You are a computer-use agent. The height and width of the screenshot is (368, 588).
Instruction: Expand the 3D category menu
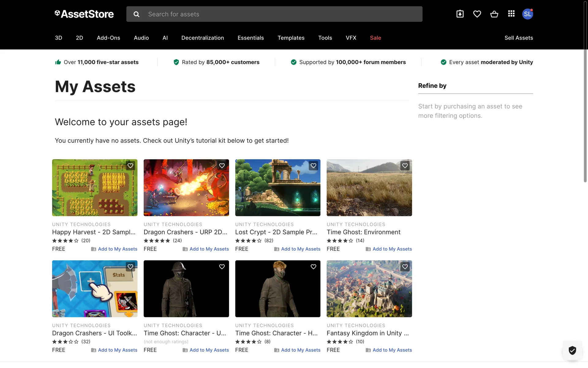point(58,38)
